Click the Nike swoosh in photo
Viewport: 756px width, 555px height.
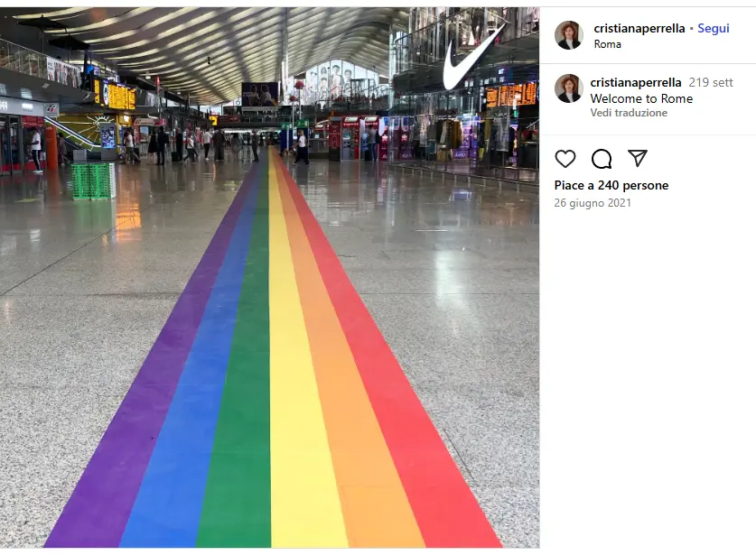tap(471, 58)
